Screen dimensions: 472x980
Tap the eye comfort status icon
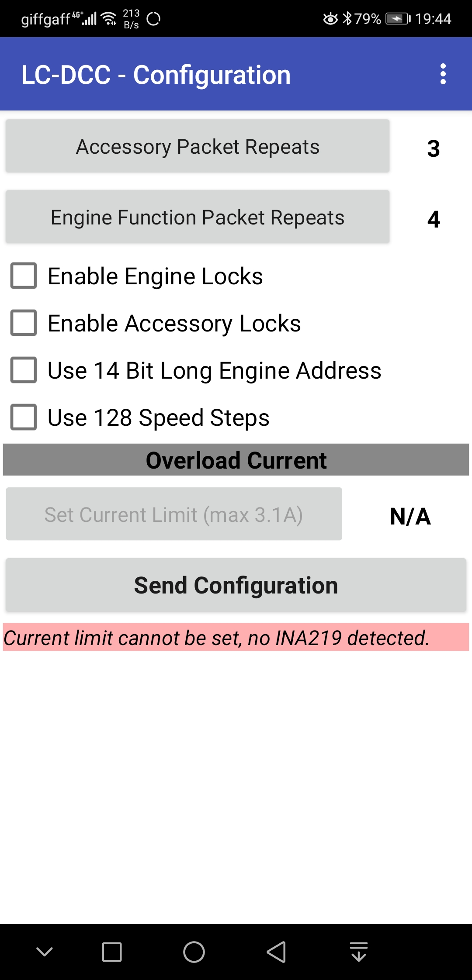[x=330, y=19]
